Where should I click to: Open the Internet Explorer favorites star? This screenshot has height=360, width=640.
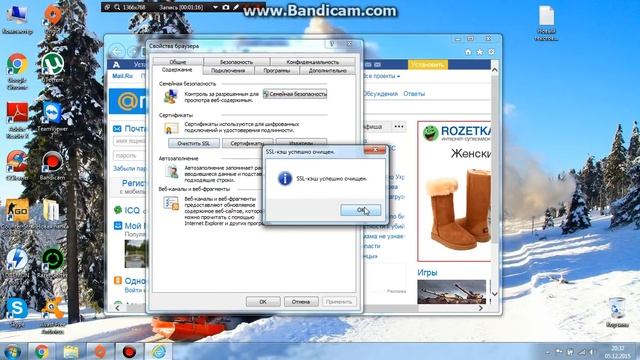(x=480, y=52)
